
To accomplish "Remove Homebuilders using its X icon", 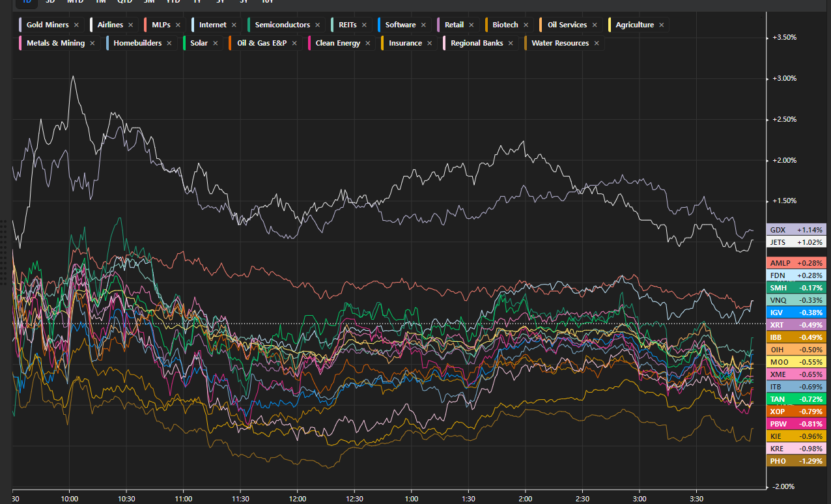I will (169, 44).
